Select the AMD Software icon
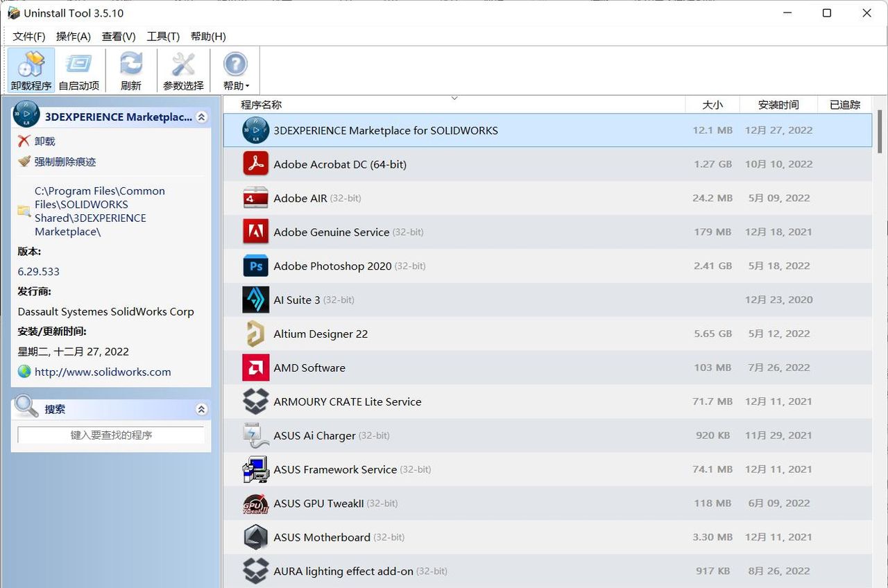 click(255, 367)
